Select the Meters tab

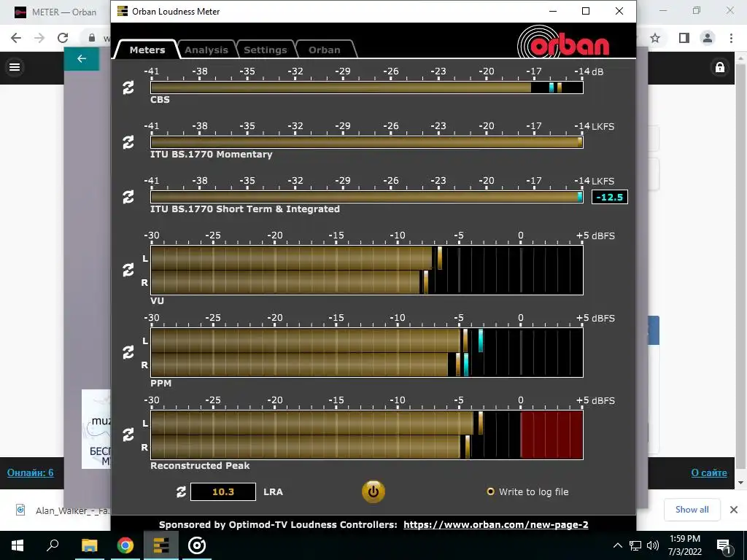pyautogui.click(x=147, y=50)
